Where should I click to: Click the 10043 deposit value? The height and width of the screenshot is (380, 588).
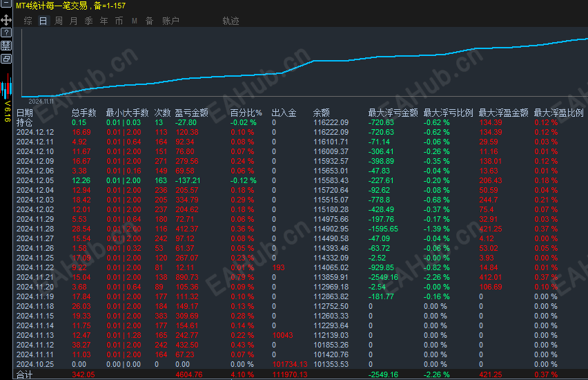[283, 335]
